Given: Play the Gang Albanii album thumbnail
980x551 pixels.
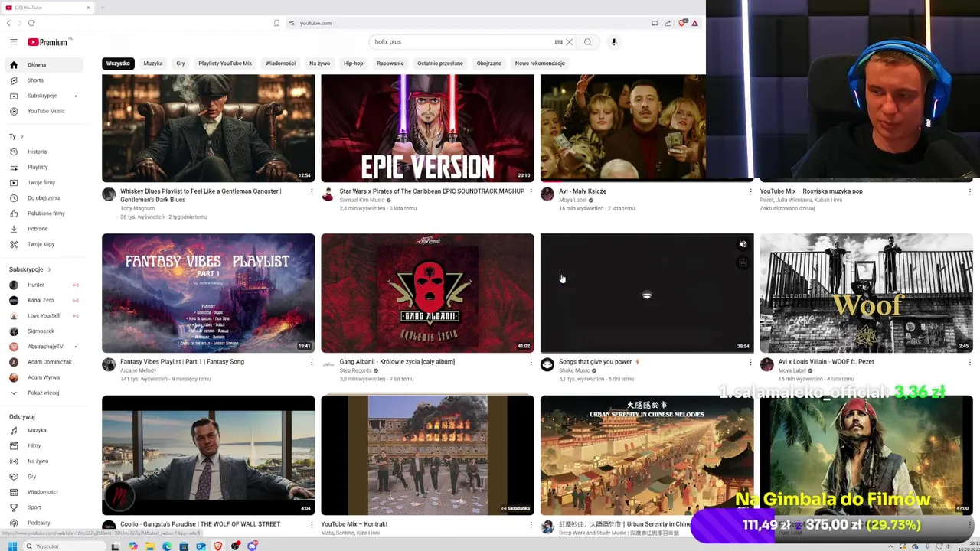Looking at the screenshot, I should [x=427, y=293].
